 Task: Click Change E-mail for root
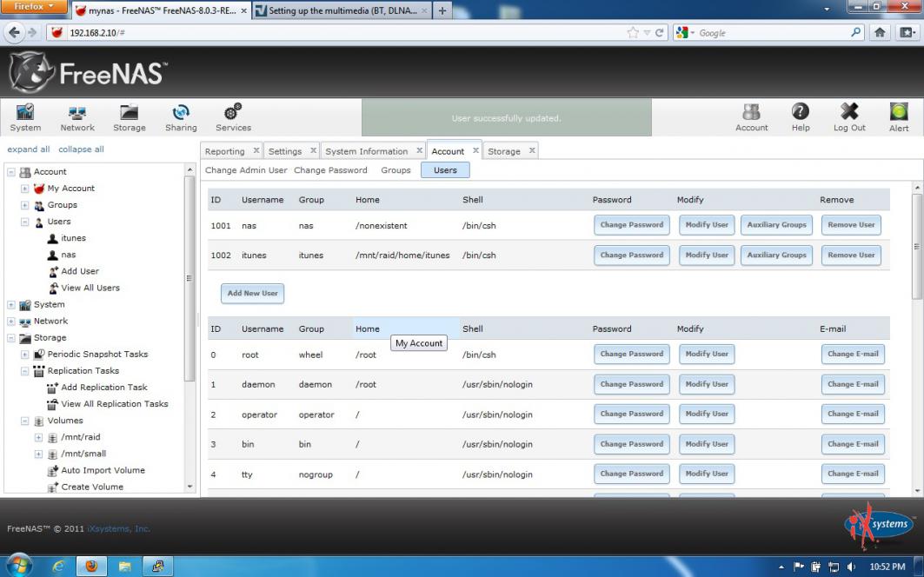pos(853,355)
